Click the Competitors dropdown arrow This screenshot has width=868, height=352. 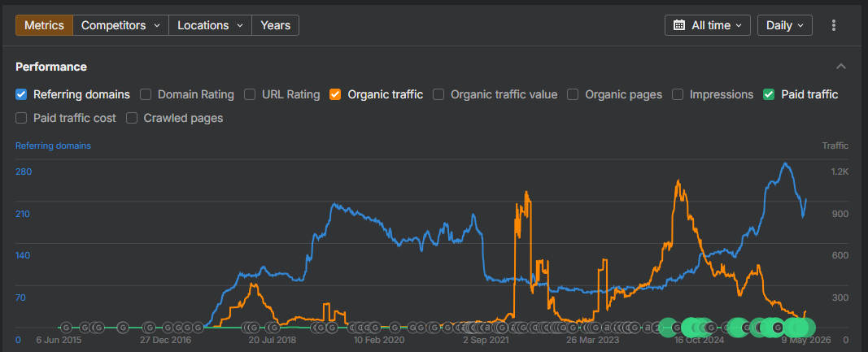[157, 25]
